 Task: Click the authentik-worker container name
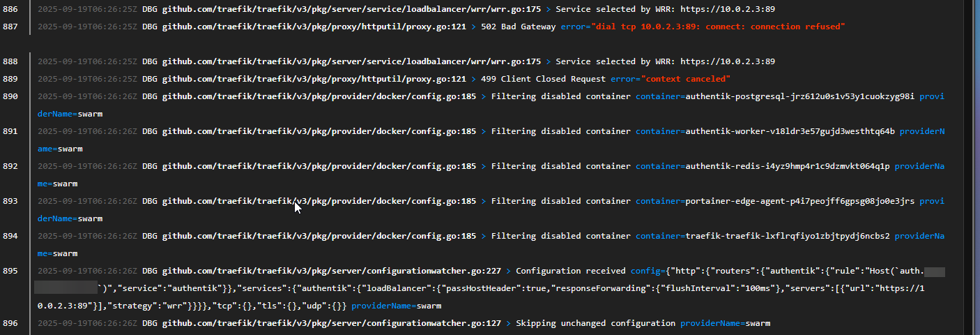[x=790, y=131]
